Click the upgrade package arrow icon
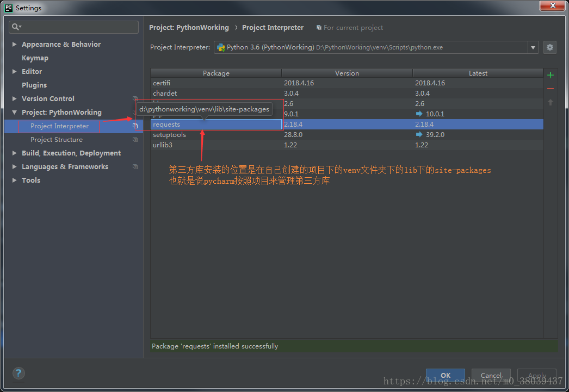This screenshot has height=392, width=569. click(x=550, y=103)
